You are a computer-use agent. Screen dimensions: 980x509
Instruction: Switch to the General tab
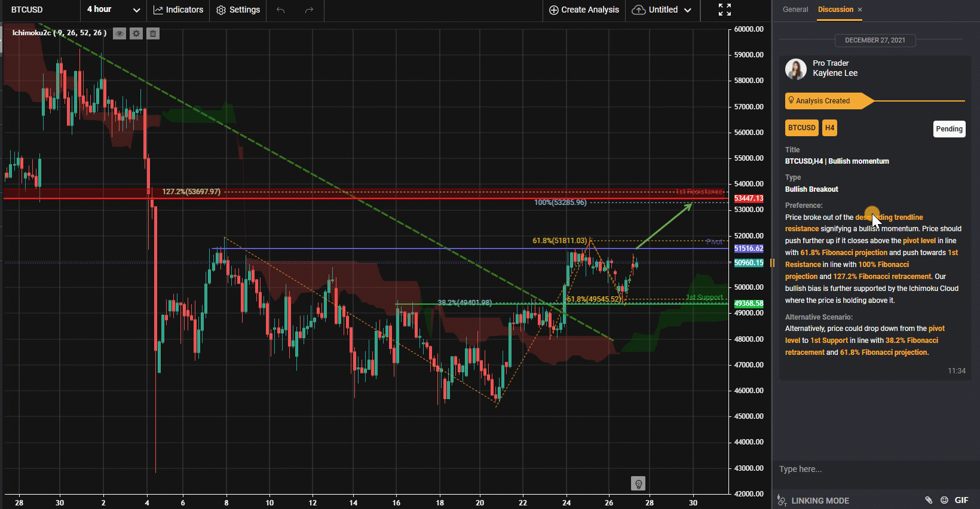click(795, 10)
